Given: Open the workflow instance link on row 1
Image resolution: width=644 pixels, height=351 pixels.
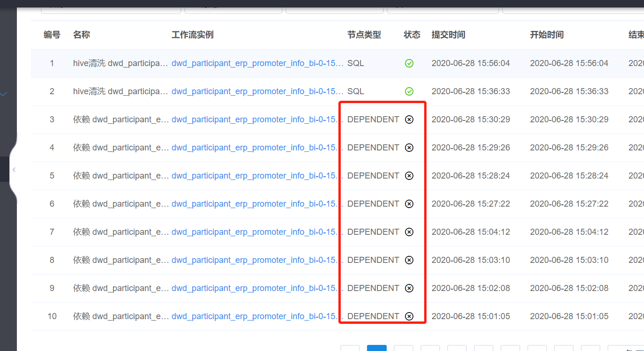Looking at the screenshot, I should [x=257, y=63].
